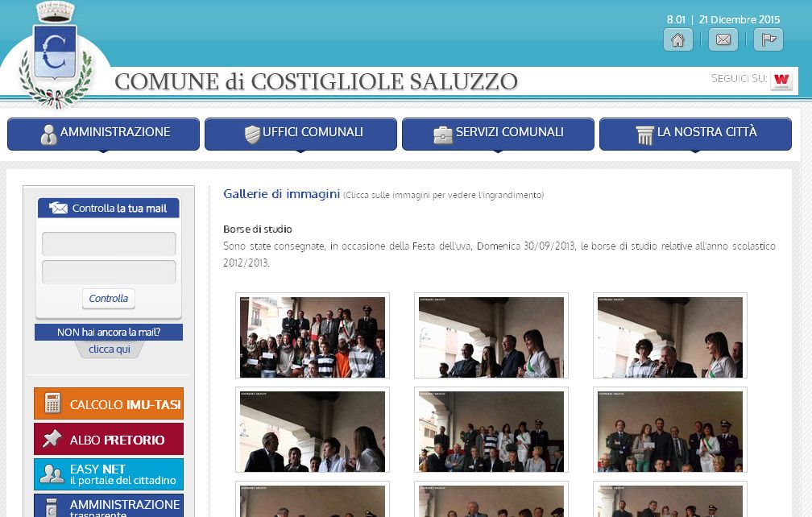Click the flag icon in header
Image resolution: width=812 pixels, height=517 pixels.
(768, 39)
